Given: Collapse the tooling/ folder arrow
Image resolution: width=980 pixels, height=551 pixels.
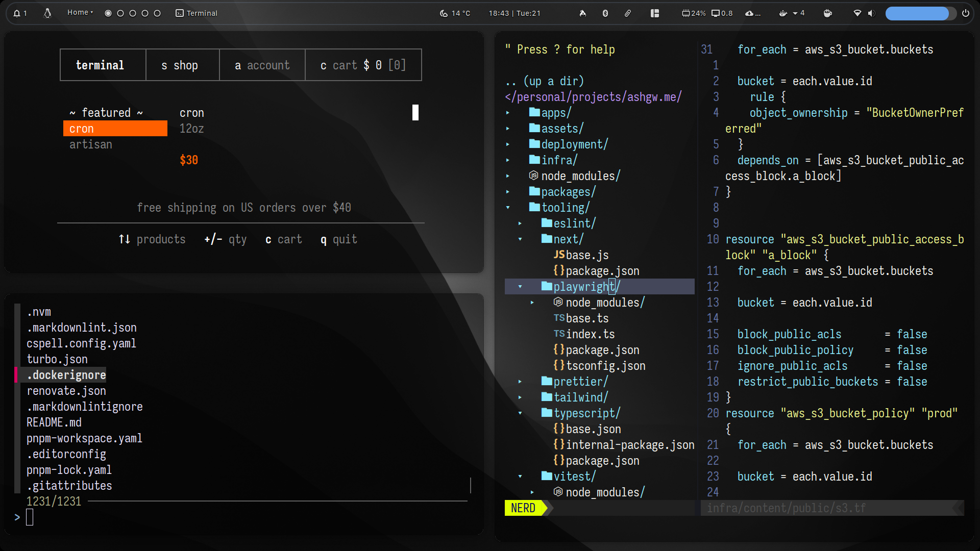Looking at the screenshot, I should pyautogui.click(x=508, y=208).
